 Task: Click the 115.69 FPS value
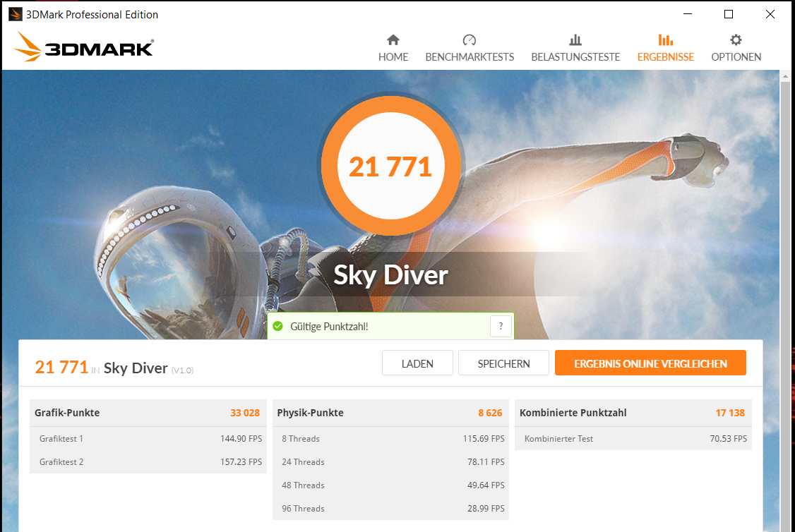coord(484,439)
